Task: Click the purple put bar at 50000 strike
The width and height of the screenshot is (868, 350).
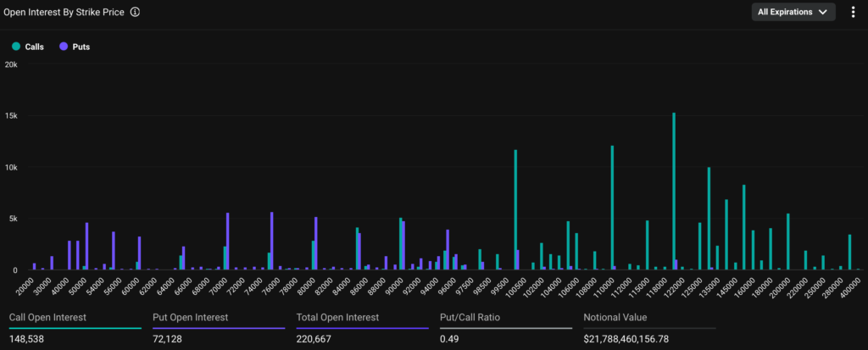Action: 86,247
